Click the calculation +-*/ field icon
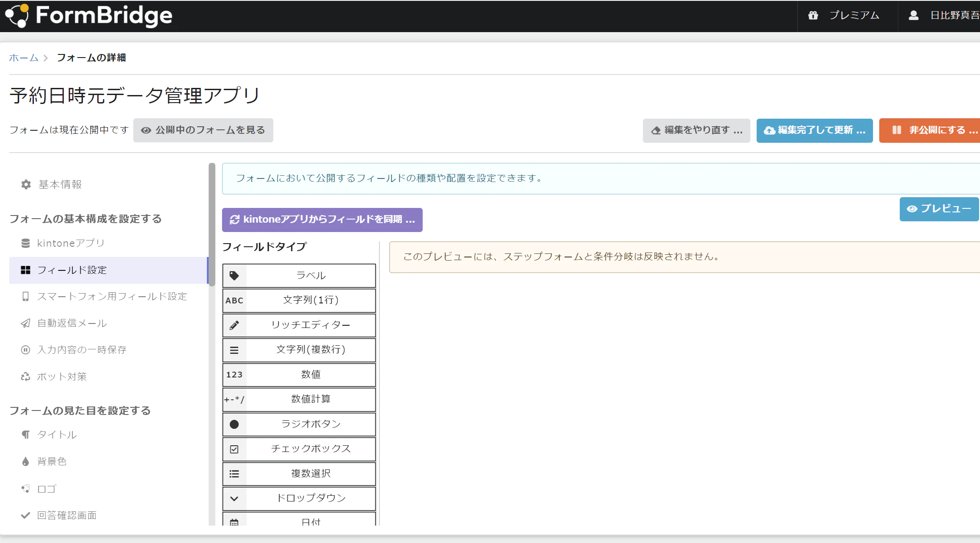This screenshot has width=980, height=543. click(234, 399)
